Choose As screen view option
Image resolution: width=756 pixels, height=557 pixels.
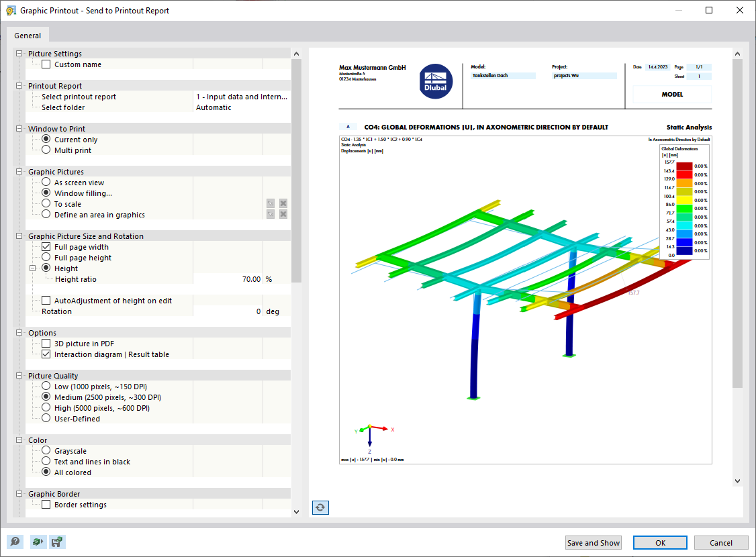pyautogui.click(x=46, y=182)
